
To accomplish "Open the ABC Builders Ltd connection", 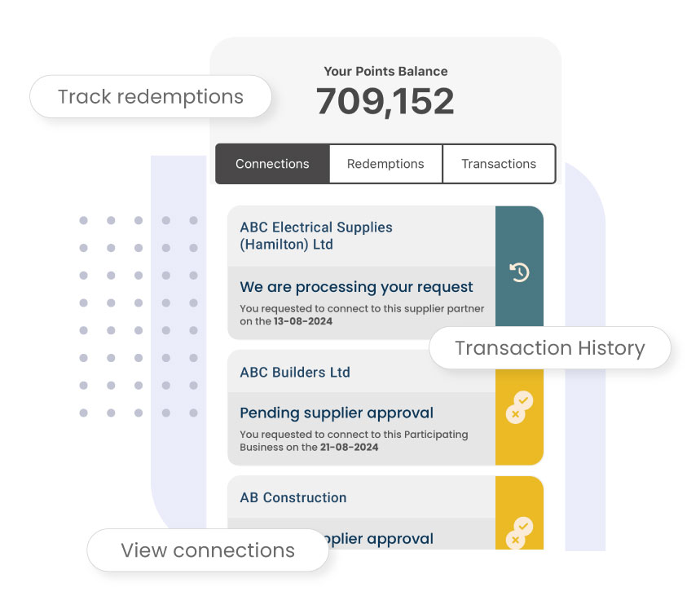I will point(295,372).
